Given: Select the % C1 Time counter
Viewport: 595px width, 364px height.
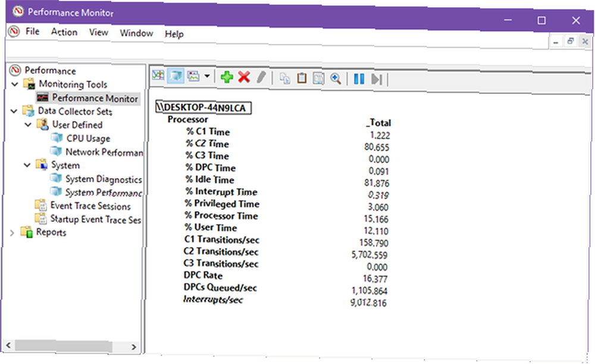Looking at the screenshot, I should (208, 132).
